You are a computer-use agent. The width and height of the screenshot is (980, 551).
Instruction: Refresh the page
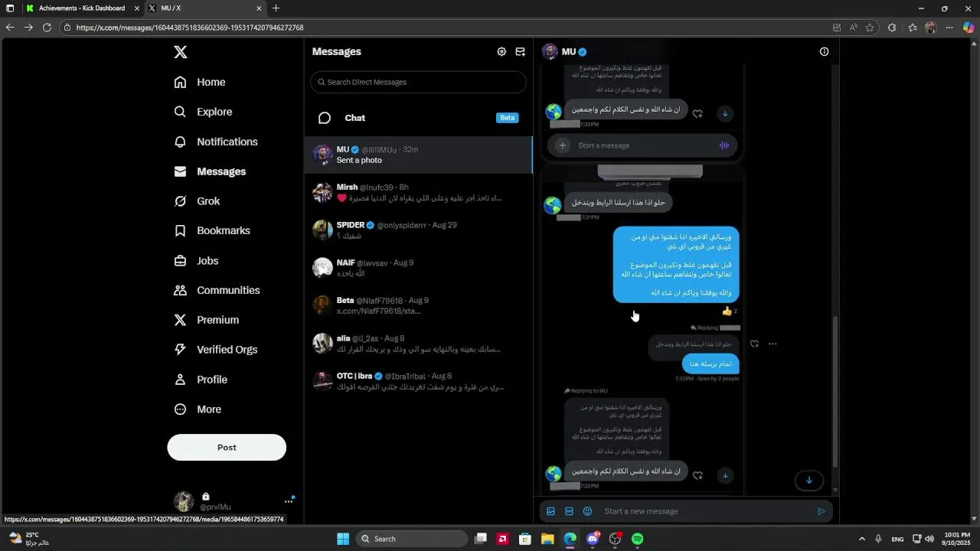click(x=47, y=28)
